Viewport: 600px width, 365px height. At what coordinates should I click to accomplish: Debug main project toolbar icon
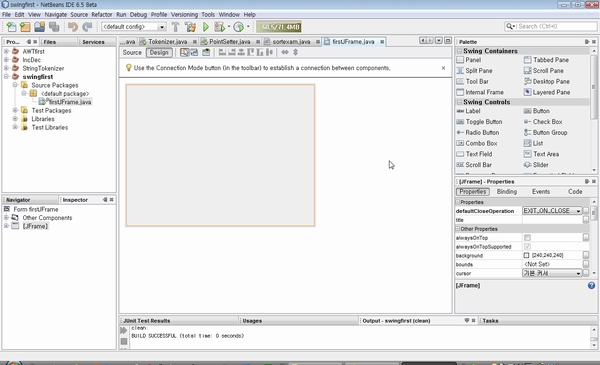[219, 27]
